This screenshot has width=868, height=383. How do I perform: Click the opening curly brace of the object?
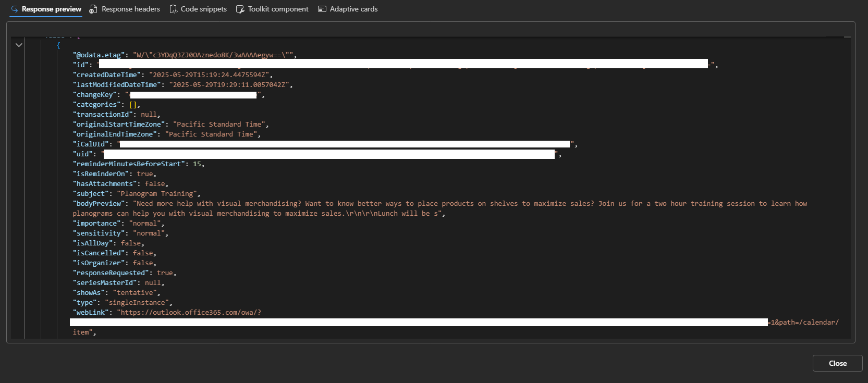[58, 45]
